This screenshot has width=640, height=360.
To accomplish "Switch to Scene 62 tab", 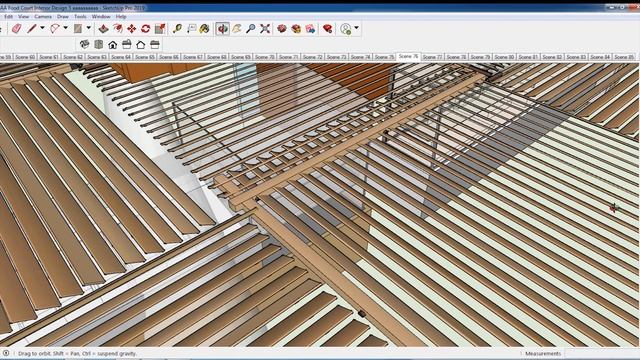I will pyautogui.click(x=73, y=57).
